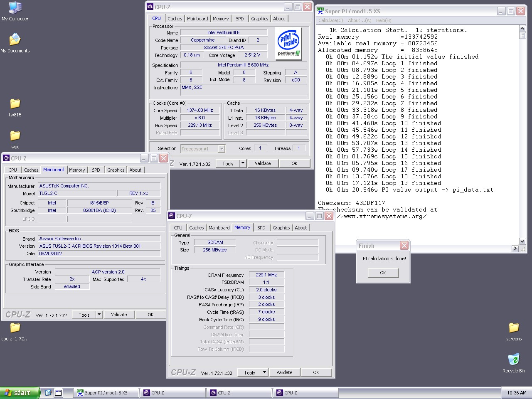
Task: Switch to CPU tab in Mainboard window
Action: coord(13,170)
